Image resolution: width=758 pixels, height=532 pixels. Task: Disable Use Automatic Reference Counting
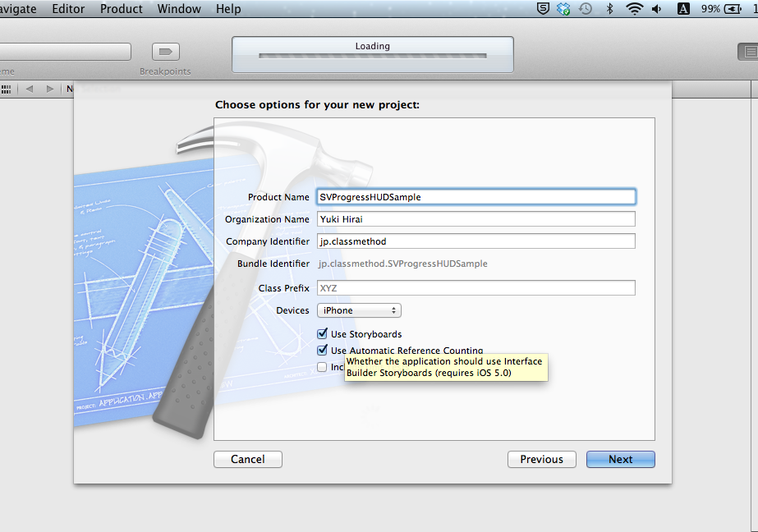click(x=324, y=351)
